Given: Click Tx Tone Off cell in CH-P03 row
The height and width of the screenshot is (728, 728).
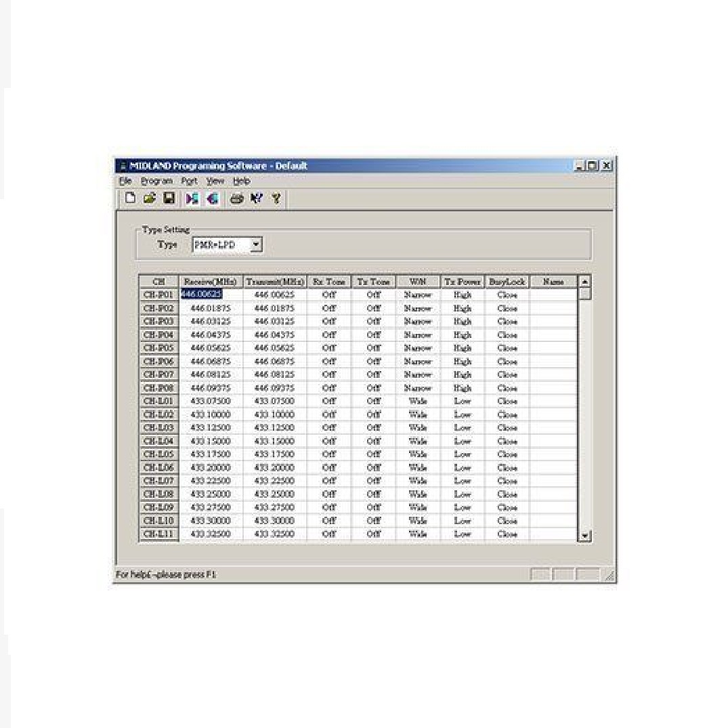Looking at the screenshot, I should tap(373, 321).
